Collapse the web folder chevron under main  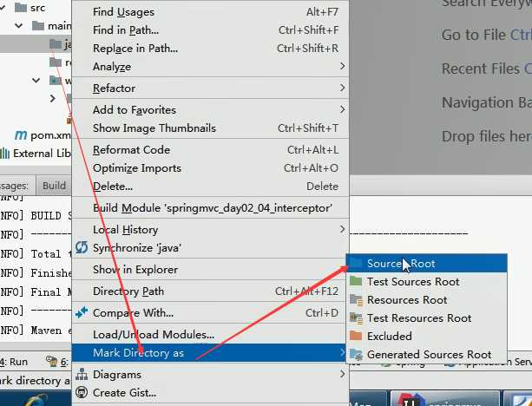[36, 81]
